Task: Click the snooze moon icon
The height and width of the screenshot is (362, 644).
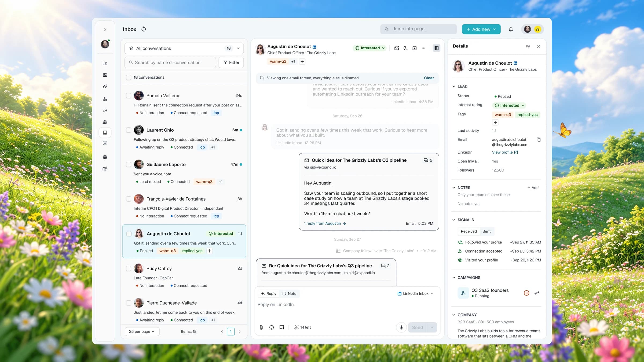Action: pos(405,48)
